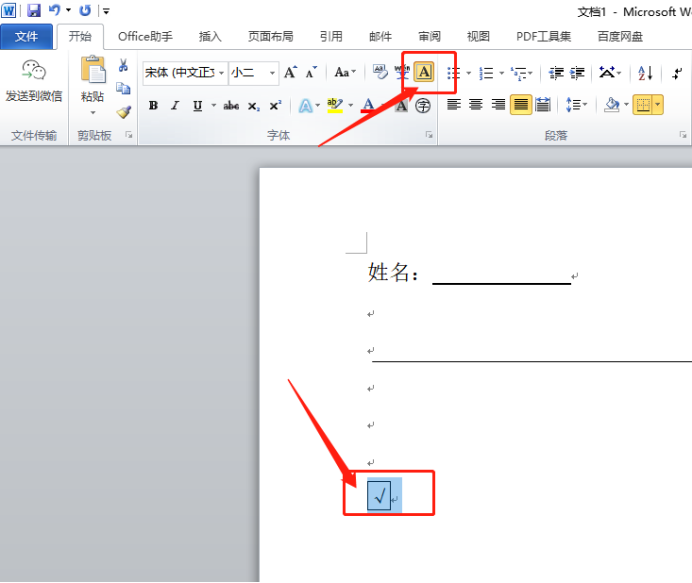The width and height of the screenshot is (692, 583).
Task: Open the Change Case Aa menu
Action: point(345,72)
